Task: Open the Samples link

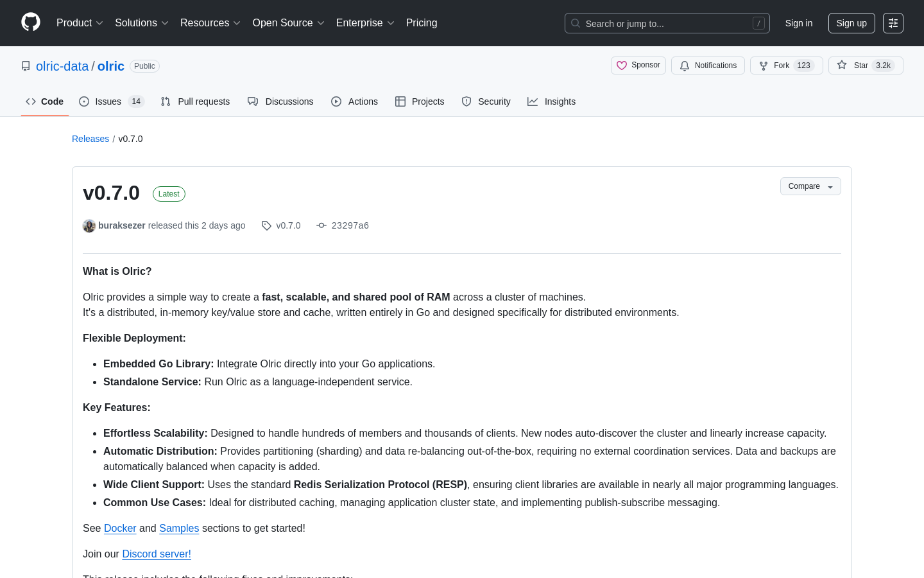Action: (179, 528)
